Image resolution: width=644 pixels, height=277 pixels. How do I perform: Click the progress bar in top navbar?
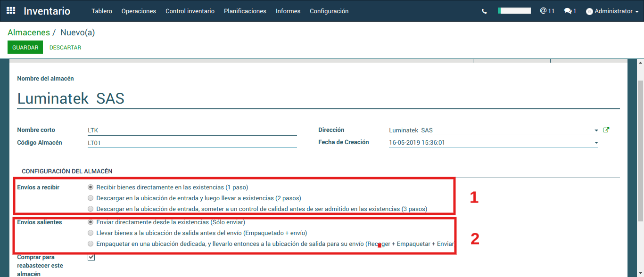pyautogui.click(x=514, y=10)
